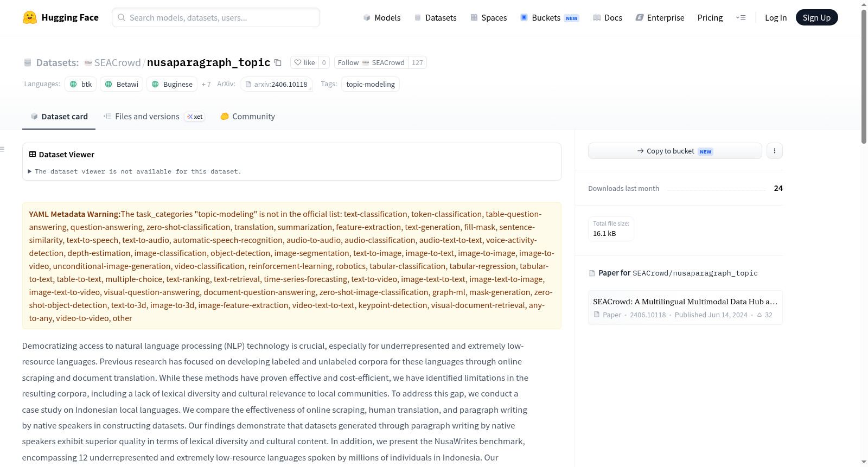
Task: Switch to Files and versions tab
Action: click(x=154, y=117)
